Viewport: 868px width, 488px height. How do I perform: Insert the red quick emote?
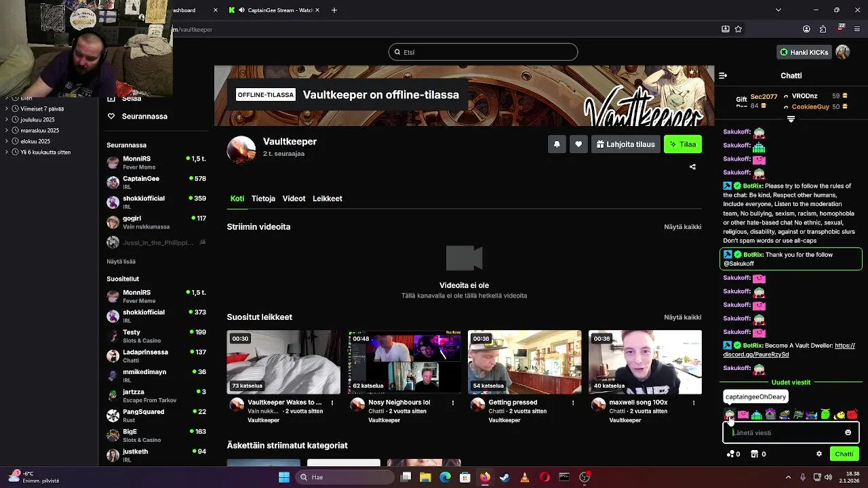pyautogui.click(x=852, y=414)
